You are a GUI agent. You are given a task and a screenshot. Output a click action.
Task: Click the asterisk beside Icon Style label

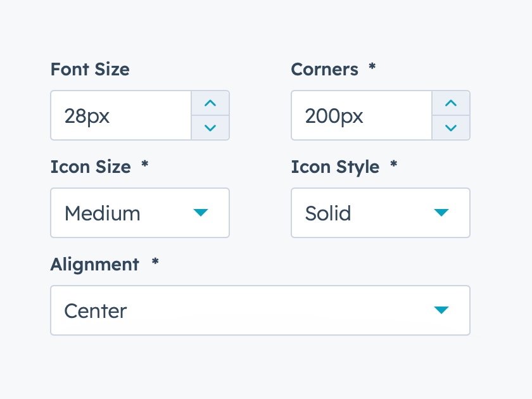(394, 164)
